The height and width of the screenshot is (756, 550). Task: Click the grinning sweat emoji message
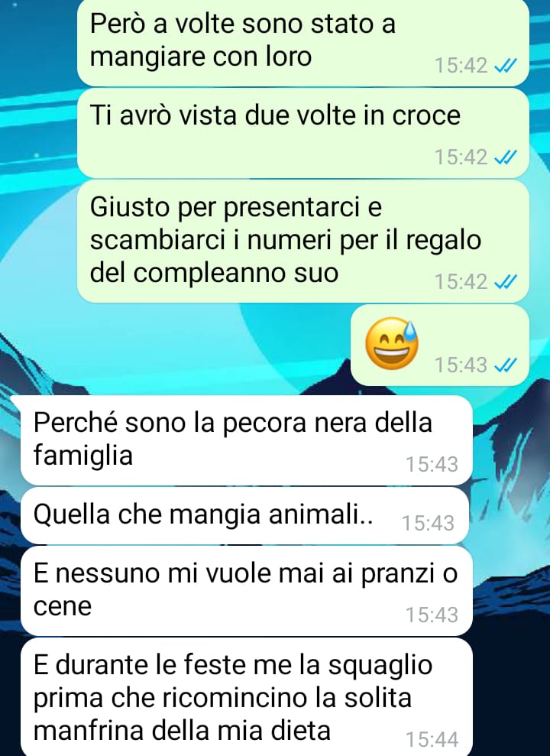pos(392,343)
